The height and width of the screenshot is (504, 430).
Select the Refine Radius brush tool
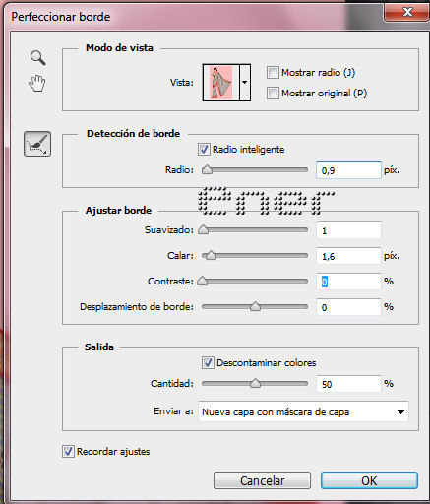click(37, 144)
